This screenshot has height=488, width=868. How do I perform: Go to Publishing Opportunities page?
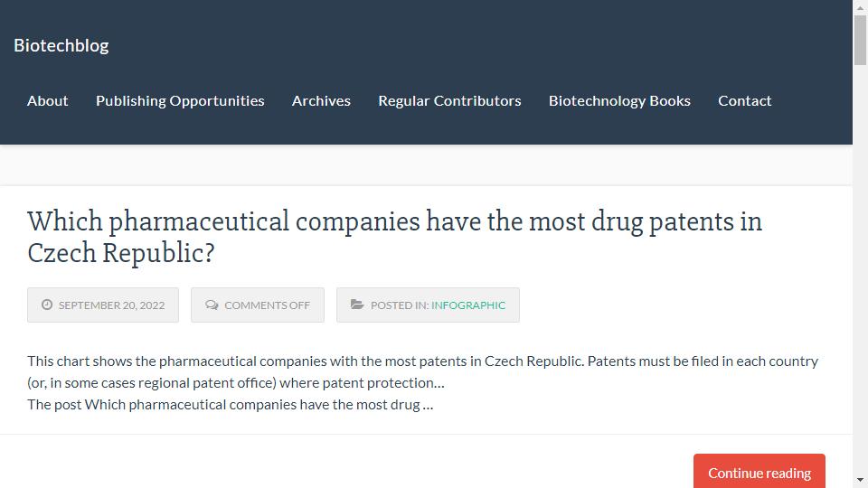180,100
